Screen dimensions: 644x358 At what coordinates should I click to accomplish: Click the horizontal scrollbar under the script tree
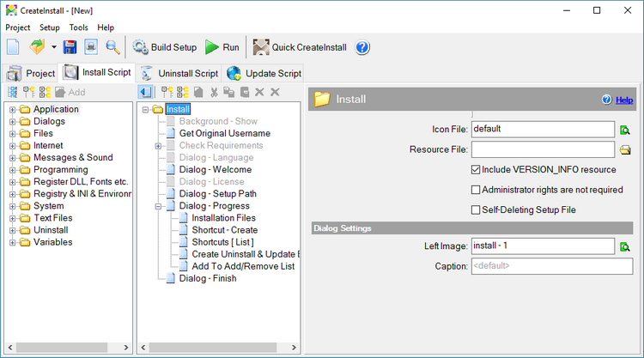pyautogui.click(x=218, y=348)
